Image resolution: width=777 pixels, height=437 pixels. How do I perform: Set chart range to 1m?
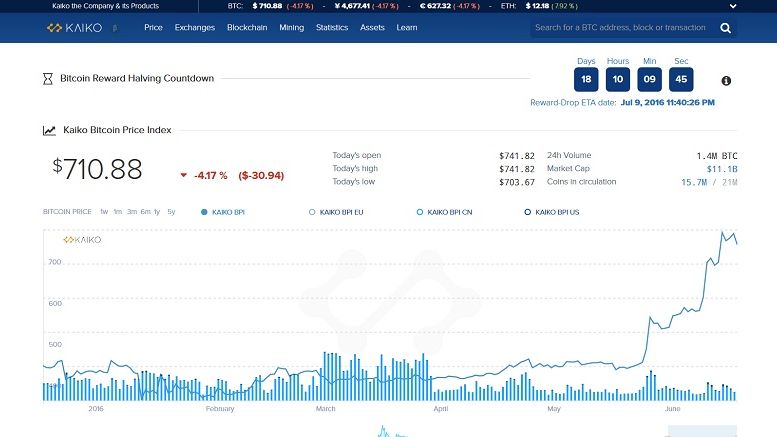click(117, 212)
